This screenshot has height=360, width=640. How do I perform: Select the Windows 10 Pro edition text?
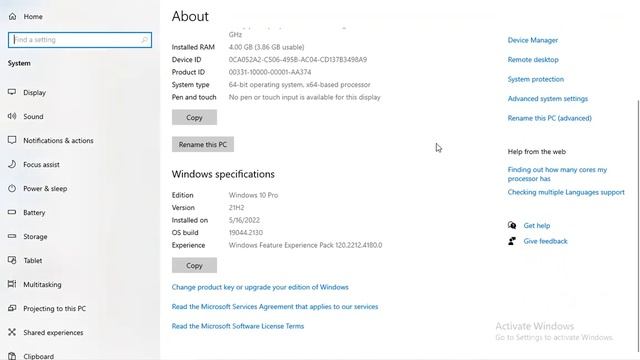coord(253,195)
